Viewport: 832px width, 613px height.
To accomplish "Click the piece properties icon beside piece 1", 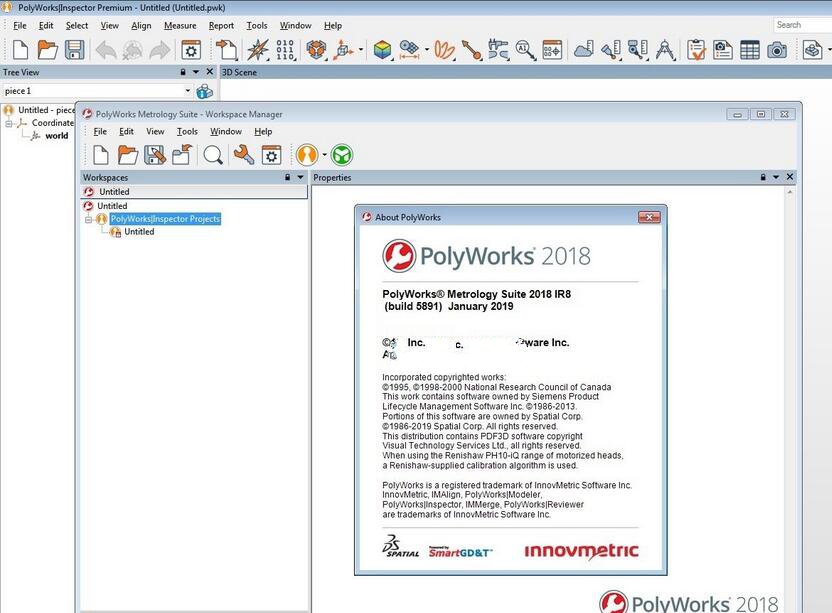I will 204,91.
